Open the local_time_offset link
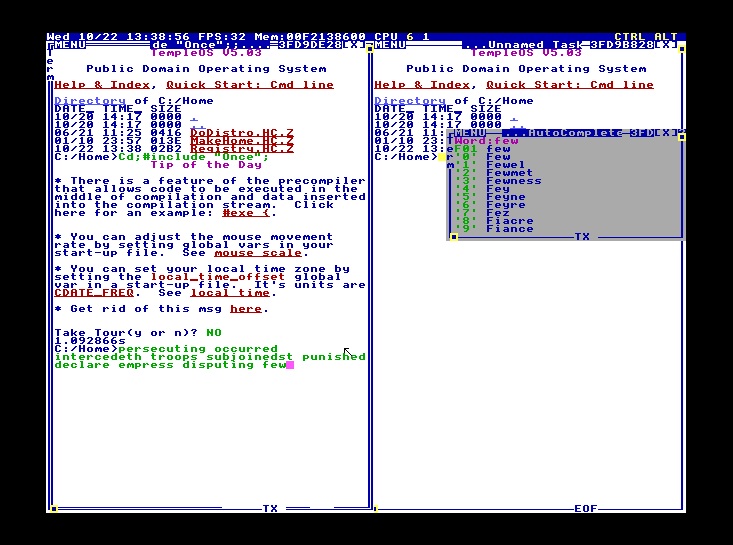The height and width of the screenshot is (545, 733). 218,277
